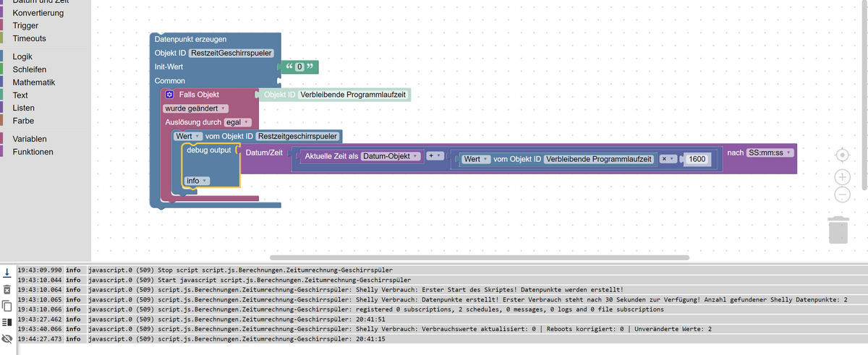Center the workspace with the crosshair icon
Screen dimensions: 868x355
tap(842, 155)
